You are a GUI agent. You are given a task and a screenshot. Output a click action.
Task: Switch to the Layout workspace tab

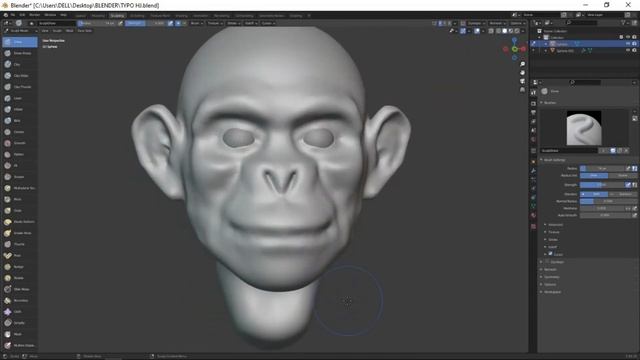coord(80,16)
